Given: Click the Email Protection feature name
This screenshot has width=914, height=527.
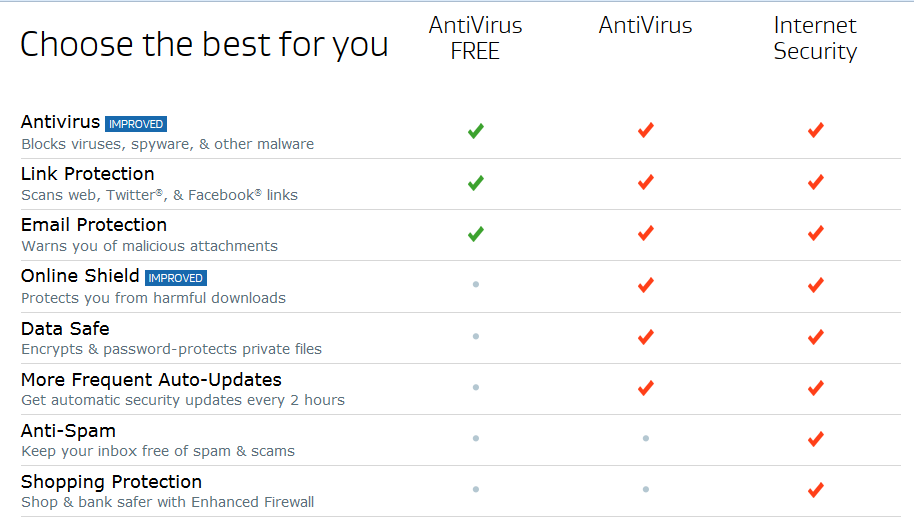Looking at the screenshot, I should (x=94, y=225).
